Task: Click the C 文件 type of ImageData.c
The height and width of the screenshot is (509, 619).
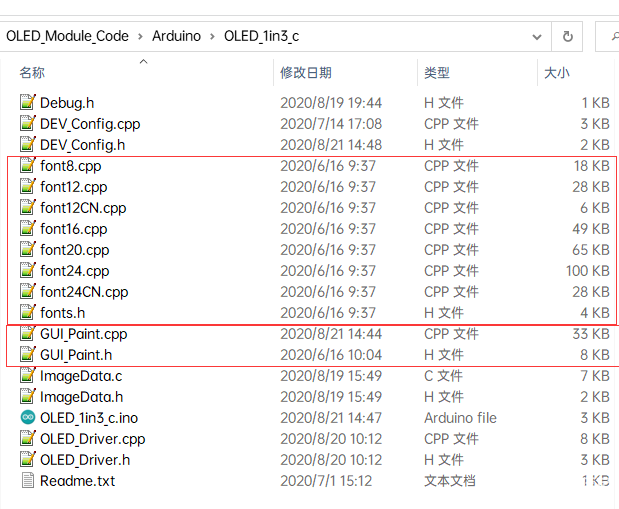Action: click(443, 376)
